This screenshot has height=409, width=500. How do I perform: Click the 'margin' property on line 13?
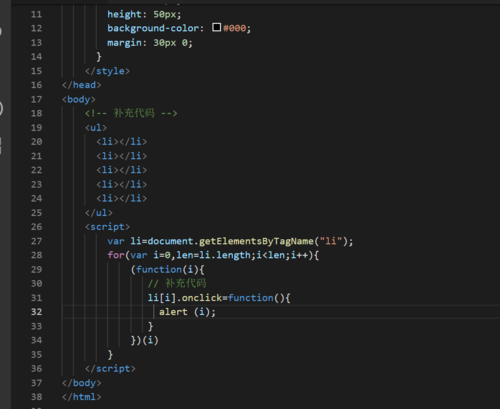point(124,43)
